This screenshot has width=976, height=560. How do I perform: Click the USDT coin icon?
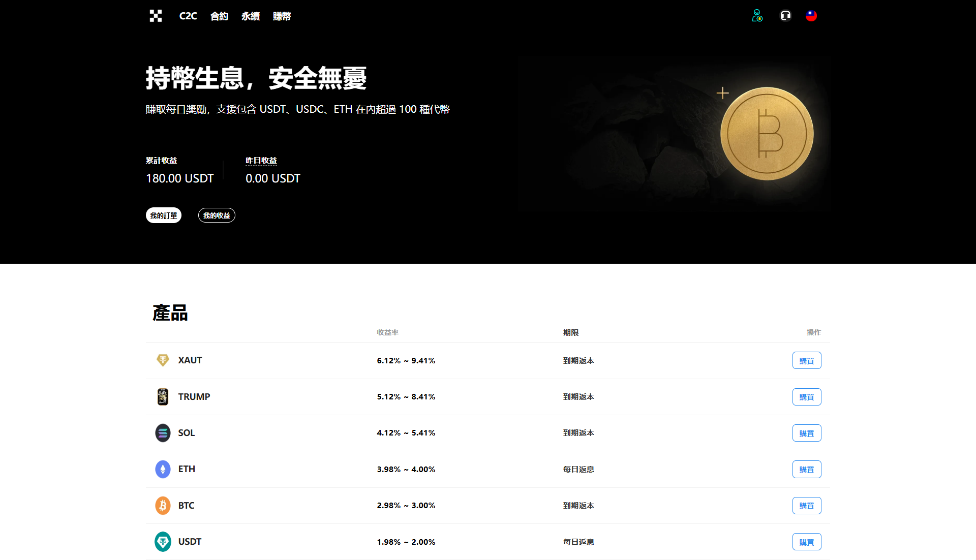pyautogui.click(x=163, y=542)
